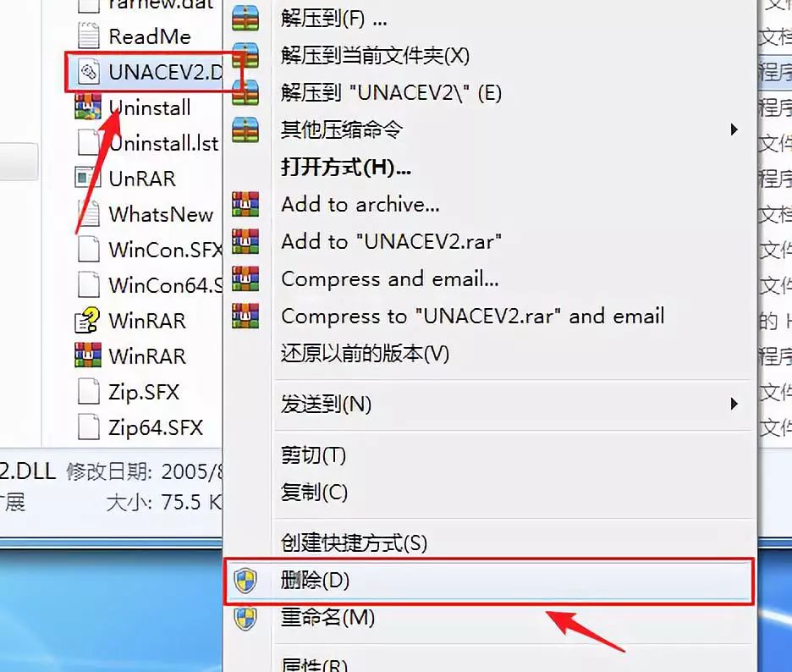Viewport: 792px width, 672px height.
Task: Click the Uninstall WinRAR icon
Action: 88,107
